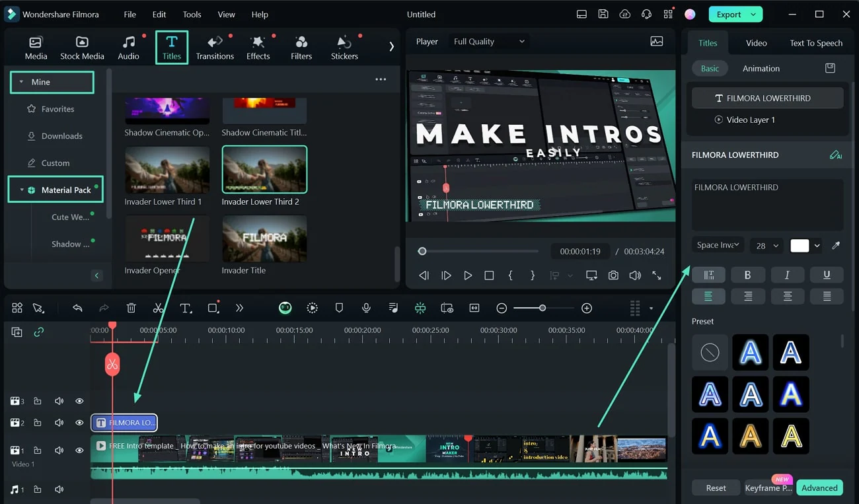
Task: Click the zoom in plus icon
Action: pos(586,308)
